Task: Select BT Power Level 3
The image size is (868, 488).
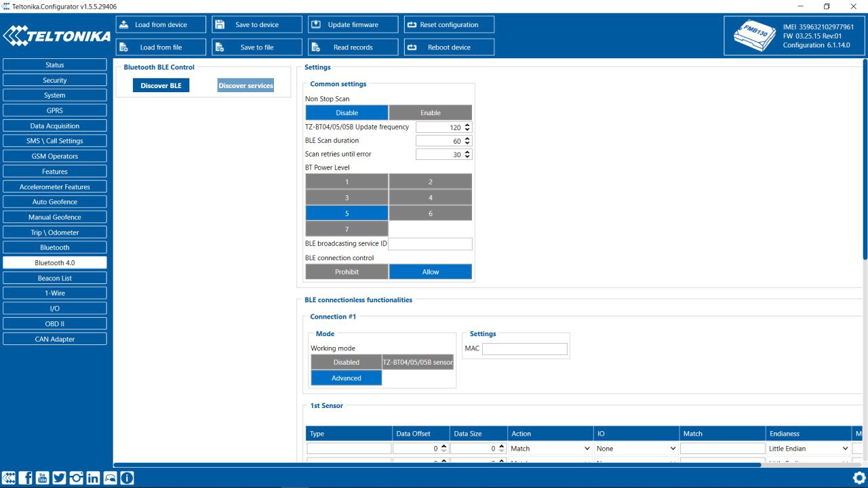Action: click(x=347, y=197)
